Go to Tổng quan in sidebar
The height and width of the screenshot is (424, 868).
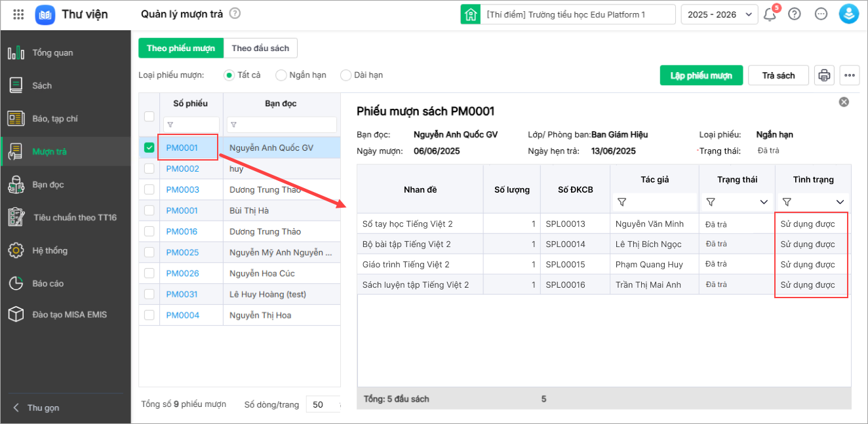pyautogui.click(x=66, y=52)
